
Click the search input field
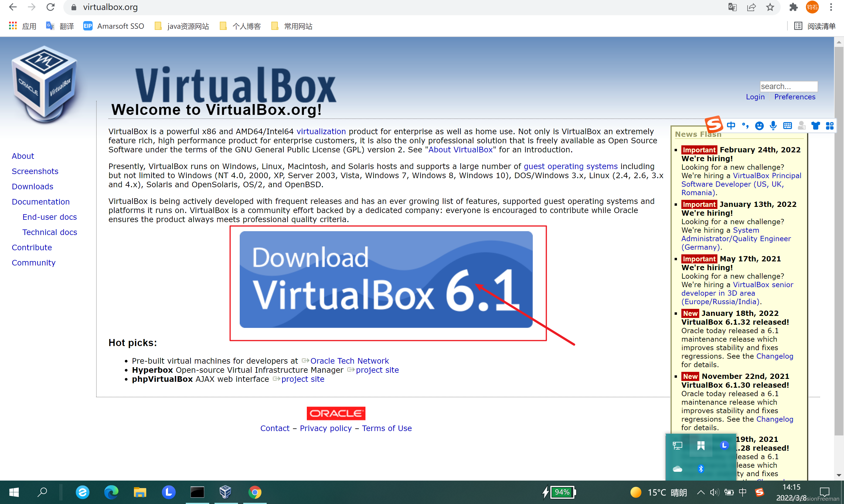[x=789, y=86]
